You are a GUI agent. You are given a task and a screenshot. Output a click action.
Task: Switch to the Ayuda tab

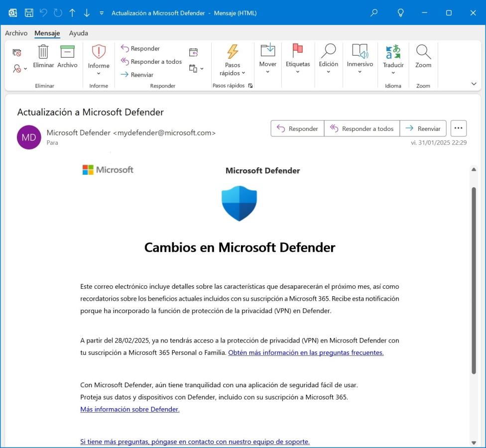(x=78, y=33)
